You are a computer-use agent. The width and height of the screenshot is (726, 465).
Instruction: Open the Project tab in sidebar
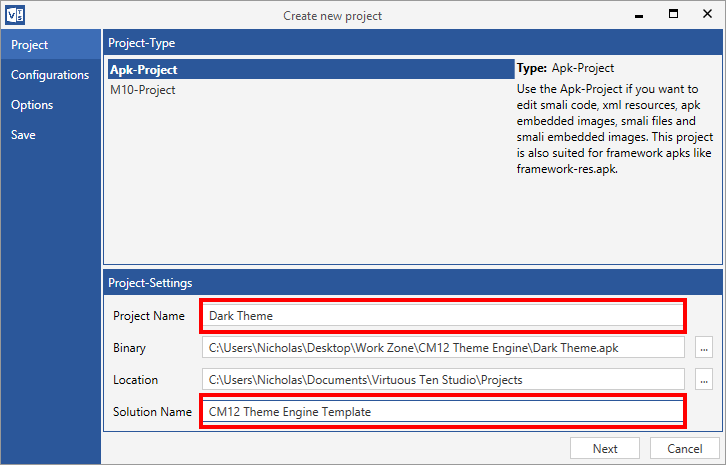(x=50, y=45)
